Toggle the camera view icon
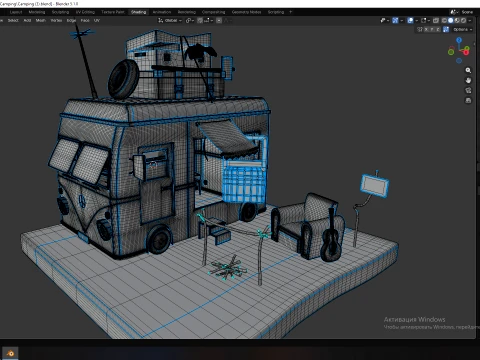Viewport: 480px width, 360px height. tap(468, 90)
